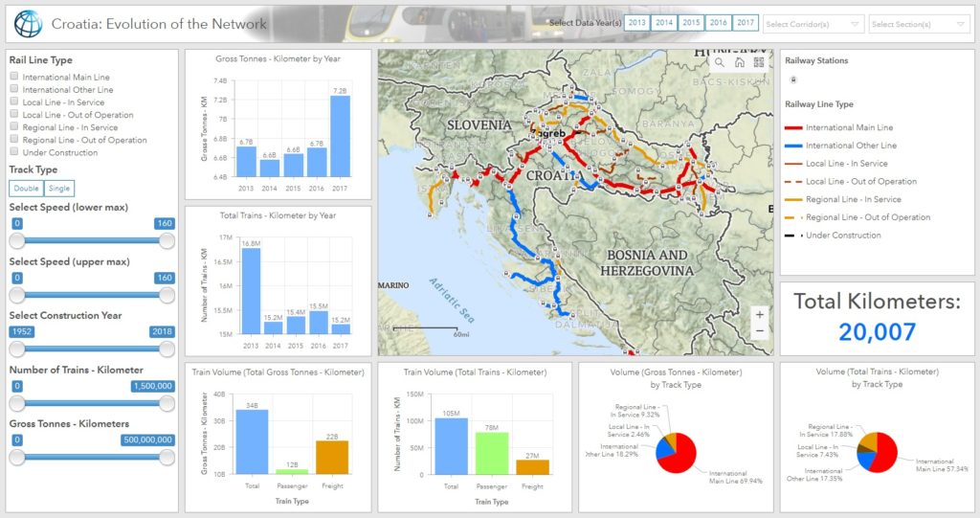The image size is (980, 518).
Task: Check the International Main Line checkbox
Action: pos(13,77)
